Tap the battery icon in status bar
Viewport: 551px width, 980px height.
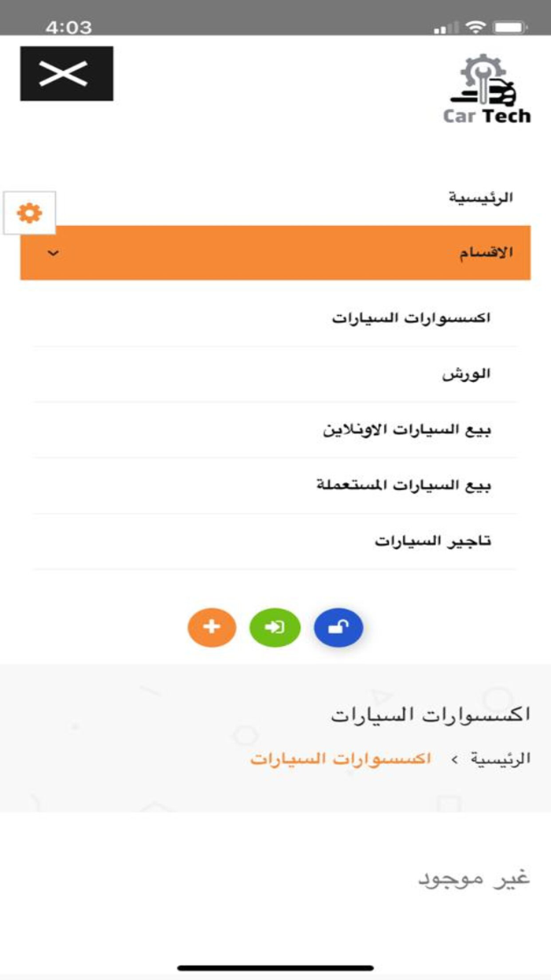509,27
